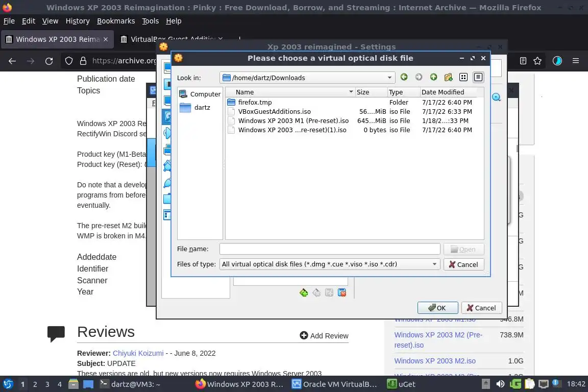Click the file manager taskbar launcher
Viewport: 588px width, 392px height.
coord(73,384)
